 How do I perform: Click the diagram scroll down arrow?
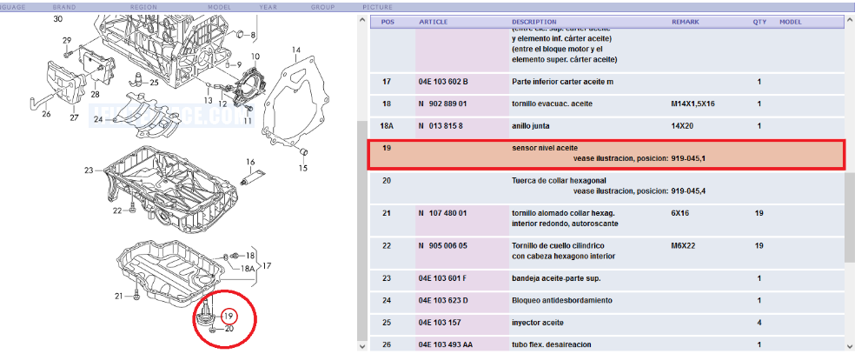361,346
